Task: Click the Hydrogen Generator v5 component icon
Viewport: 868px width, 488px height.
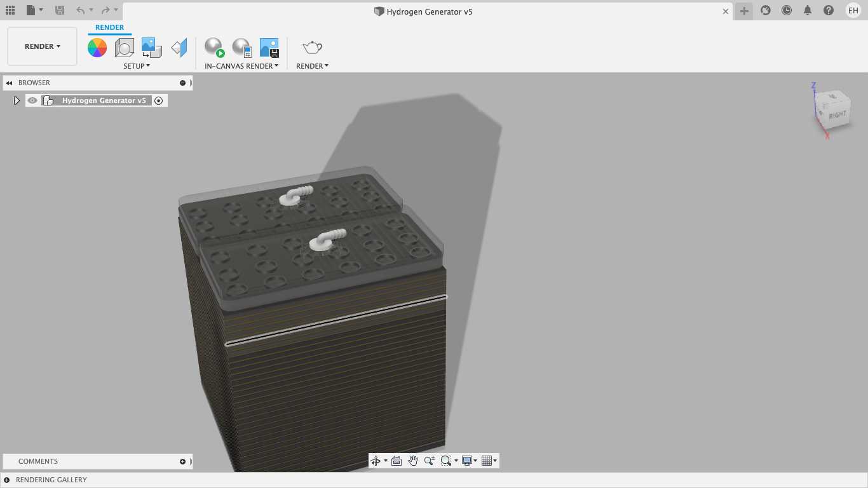Action: pos(48,100)
